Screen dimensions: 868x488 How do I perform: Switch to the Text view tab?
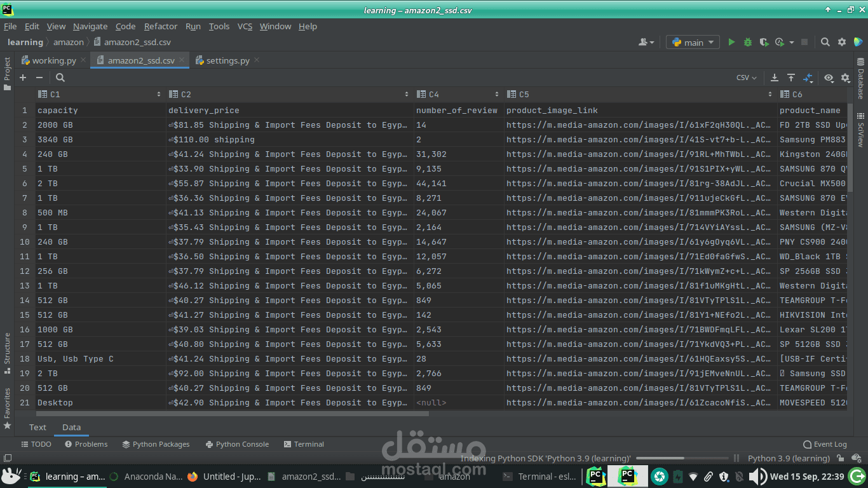point(37,427)
